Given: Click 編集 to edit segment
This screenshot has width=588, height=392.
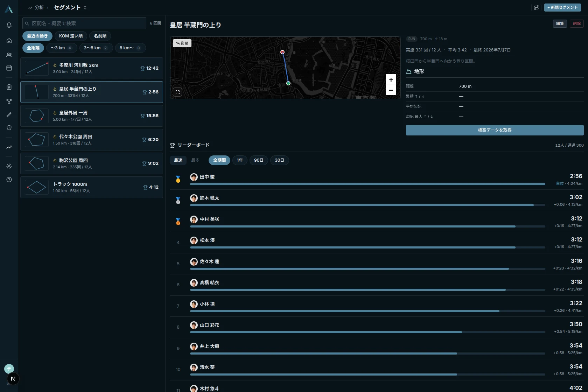Looking at the screenshot, I should pos(560,23).
